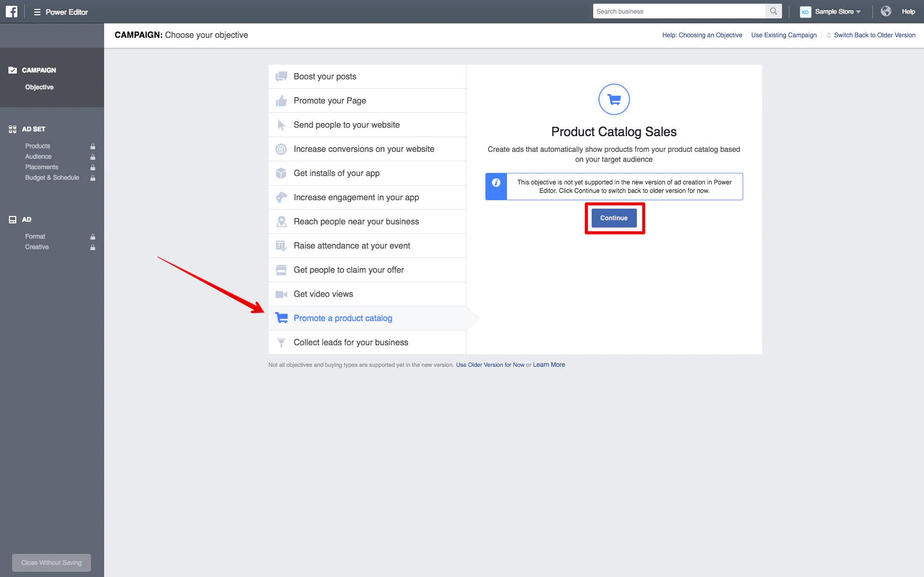Image resolution: width=924 pixels, height=577 pixels.
Task: Click the refresh icon beside Switch Back link
Action: [x=829, y=35]
